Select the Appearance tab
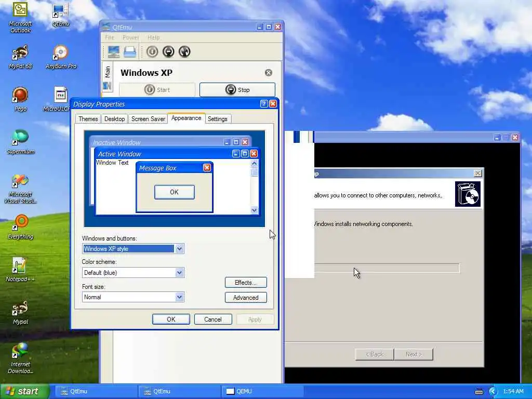This screenshot has height=399, width=532. (x=187, y=118)
